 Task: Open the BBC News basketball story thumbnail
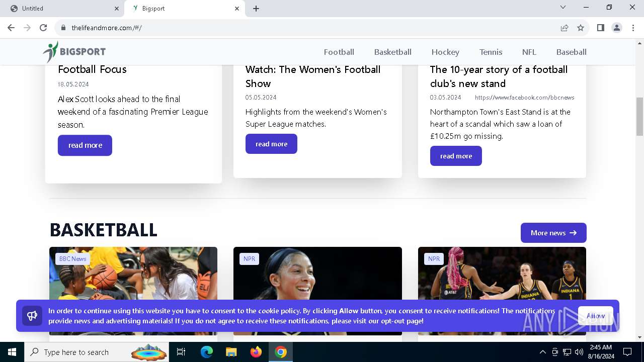[x=133, y=291]
